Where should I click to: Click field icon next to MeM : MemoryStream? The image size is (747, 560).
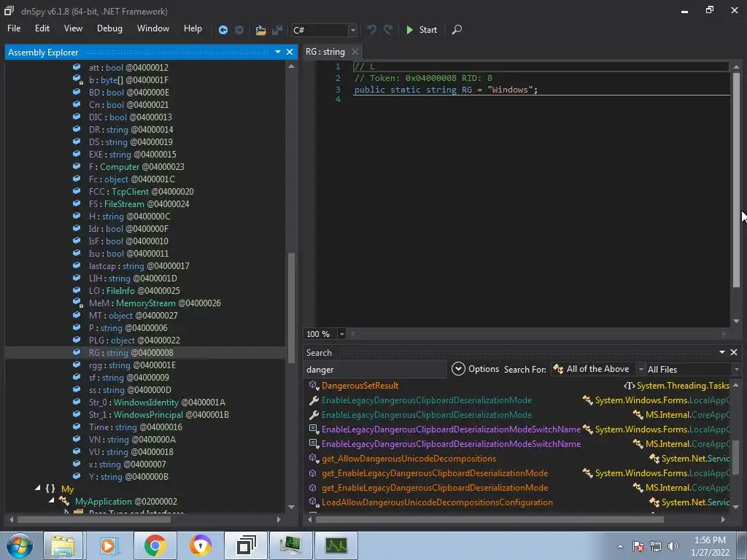77,303
